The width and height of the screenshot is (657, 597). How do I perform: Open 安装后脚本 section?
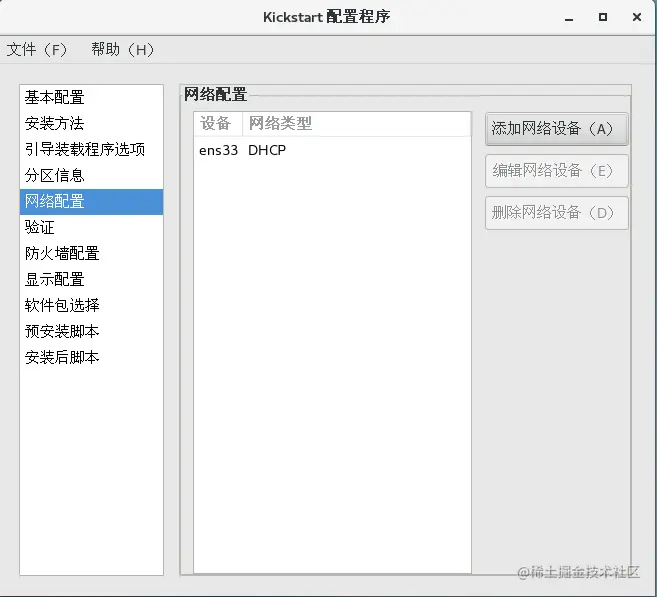[x=91, y=357]
